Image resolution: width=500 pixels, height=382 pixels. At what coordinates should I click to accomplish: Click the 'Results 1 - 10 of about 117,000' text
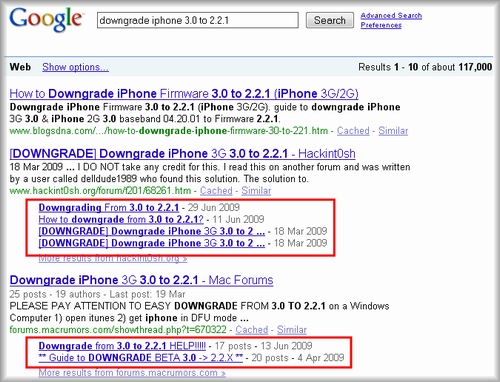pos(425,67)
